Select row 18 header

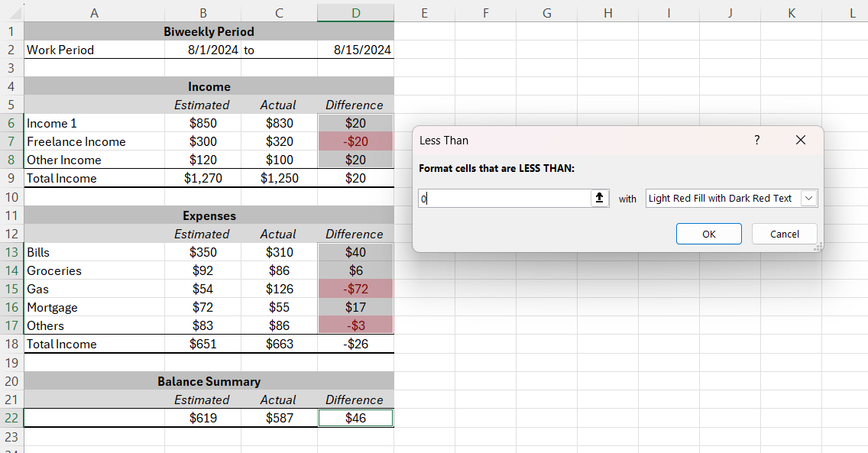pyautogui.click(x=11, y=344)
